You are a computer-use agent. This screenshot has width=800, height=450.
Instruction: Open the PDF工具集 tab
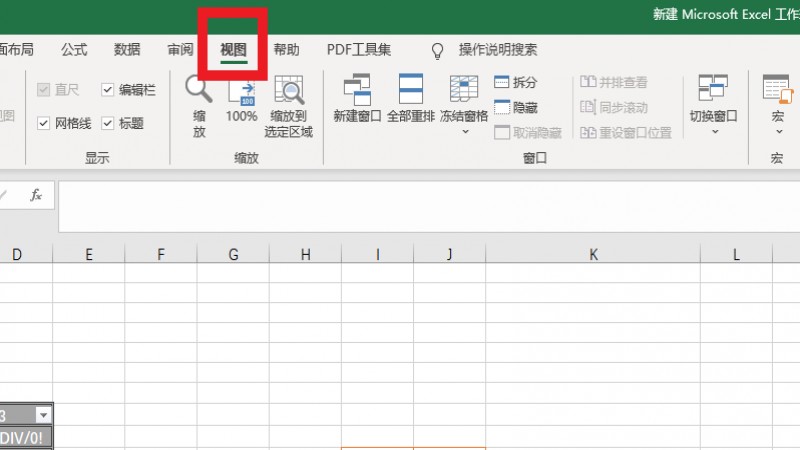[359, 50]
